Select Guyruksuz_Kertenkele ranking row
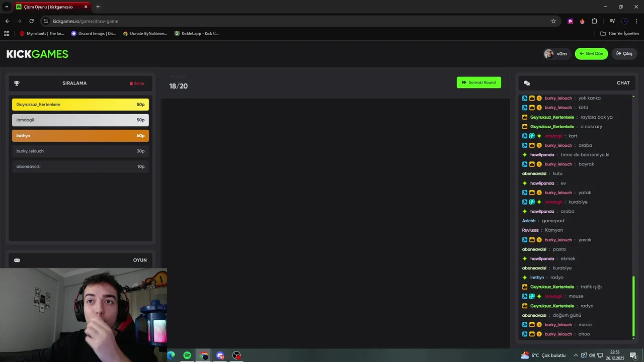Viewport: 644px width, 362px height. click(x=80, y=105)
